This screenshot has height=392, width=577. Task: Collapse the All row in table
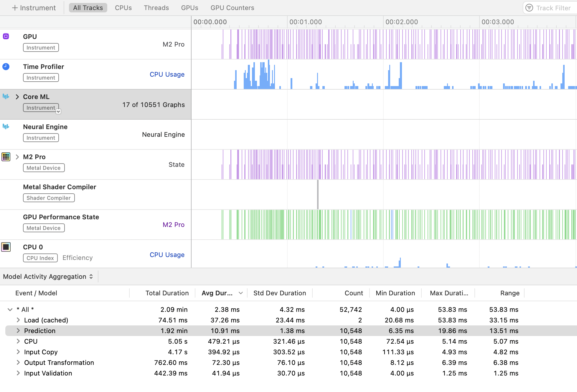[x=10, y=309]
